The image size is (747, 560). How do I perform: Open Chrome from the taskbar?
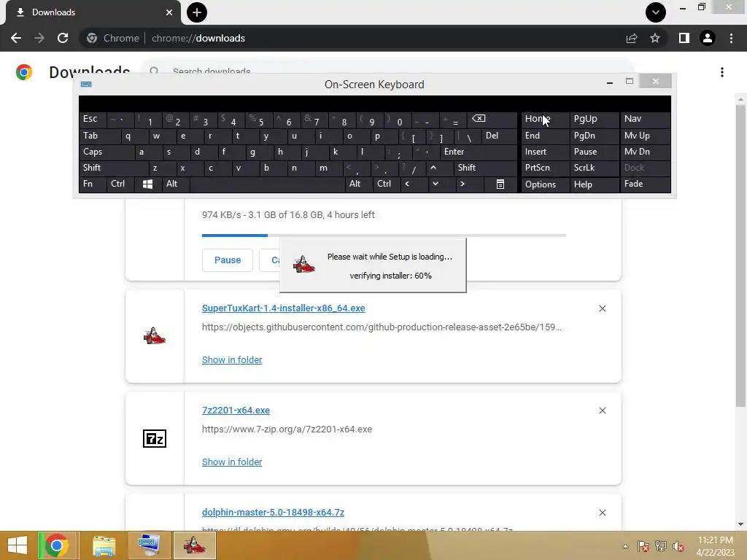[57, 545]
